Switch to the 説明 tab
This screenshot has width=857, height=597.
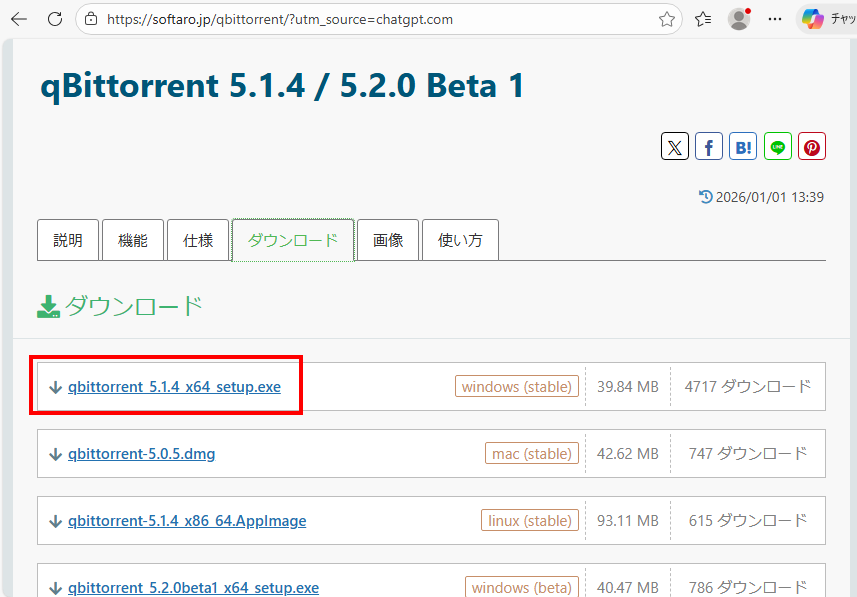tap(68, 240)
